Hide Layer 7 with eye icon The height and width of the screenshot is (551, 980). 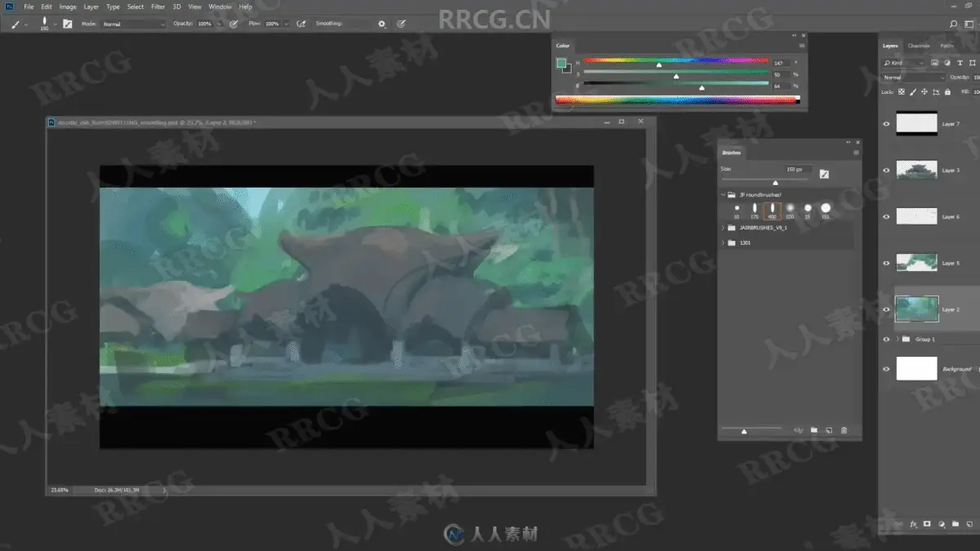click(887, 123)
